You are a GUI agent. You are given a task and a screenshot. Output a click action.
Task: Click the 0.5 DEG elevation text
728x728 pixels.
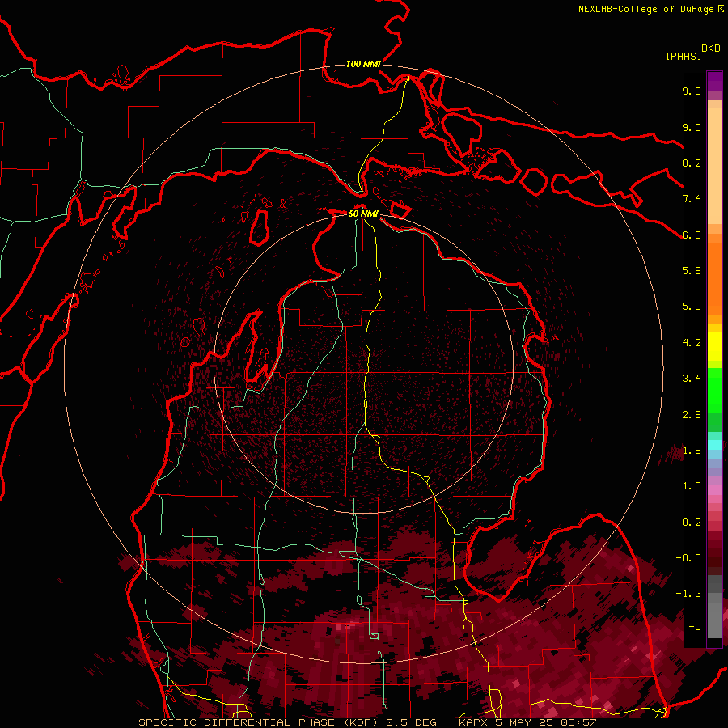click(x=412, y=722)
